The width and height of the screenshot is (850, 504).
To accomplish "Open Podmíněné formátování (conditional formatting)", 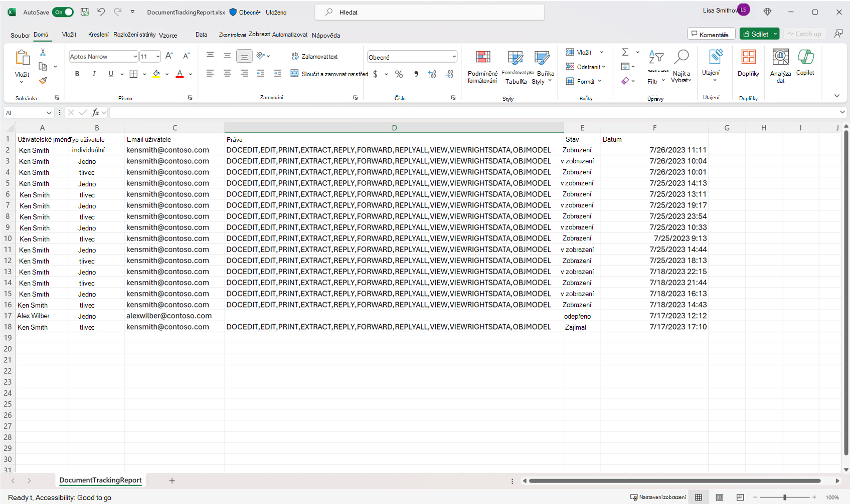I will tap(482, 67).
